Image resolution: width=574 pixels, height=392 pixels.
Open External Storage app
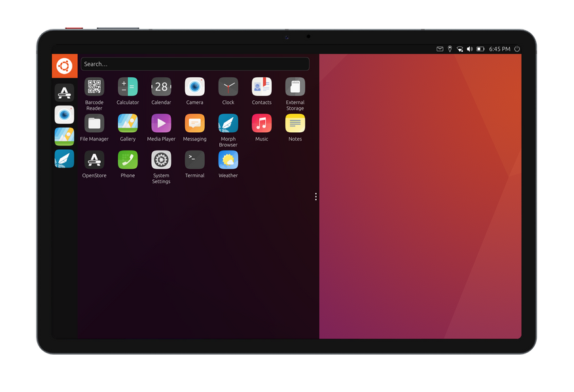point(295,87)
